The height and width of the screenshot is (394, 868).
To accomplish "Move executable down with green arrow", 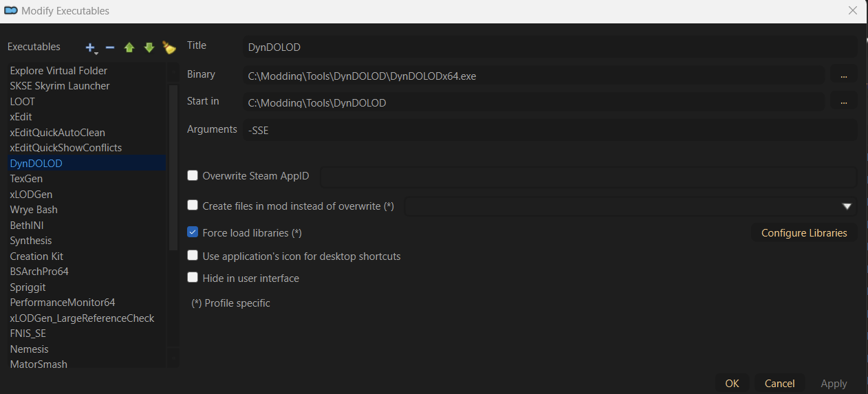I will pyautogui.click(x=149, y=47).
